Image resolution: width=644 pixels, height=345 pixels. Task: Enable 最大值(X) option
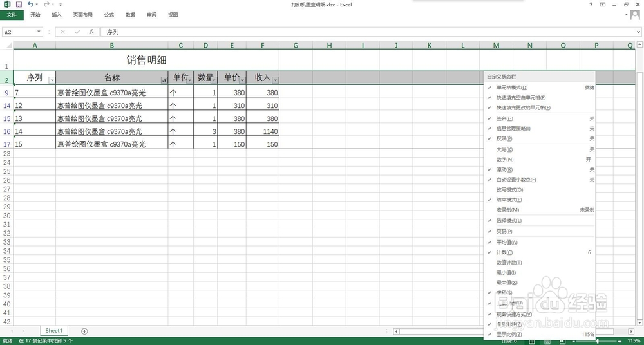coord(540,283)
